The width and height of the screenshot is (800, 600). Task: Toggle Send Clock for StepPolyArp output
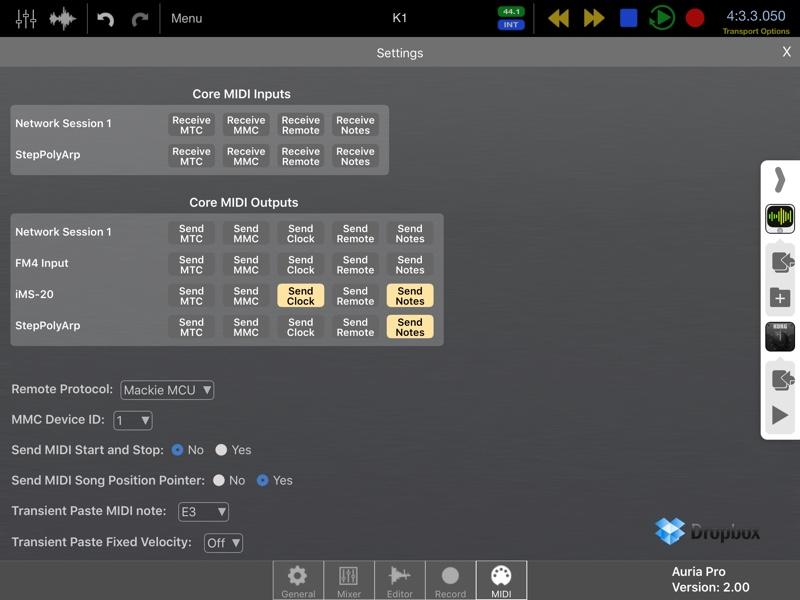[x=301, y=327]
